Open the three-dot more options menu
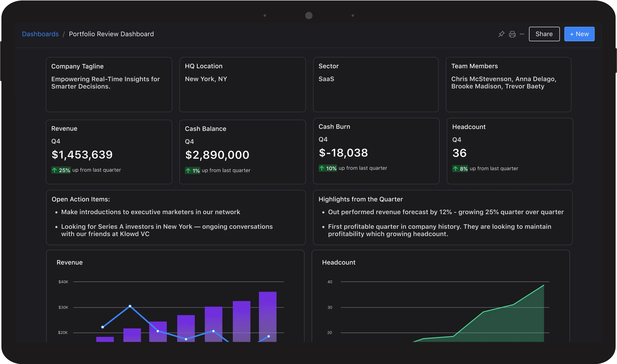The image size is (617, 364). tap(522, 34)
